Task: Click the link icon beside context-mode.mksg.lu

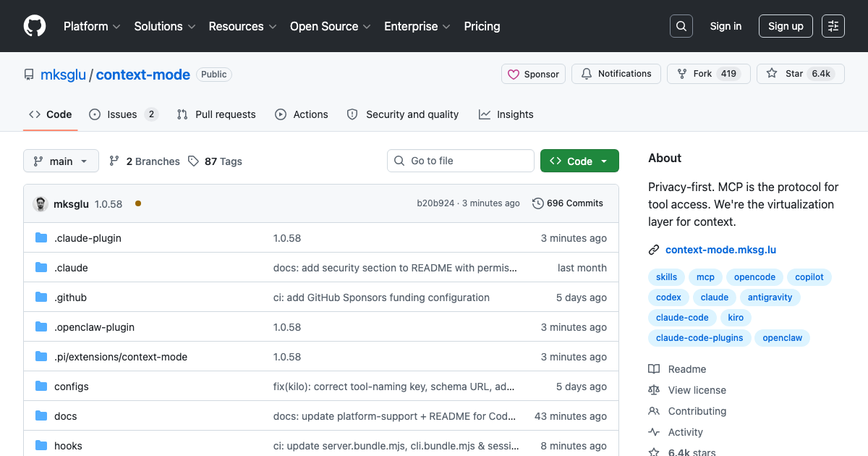Action: click(654, 250)
